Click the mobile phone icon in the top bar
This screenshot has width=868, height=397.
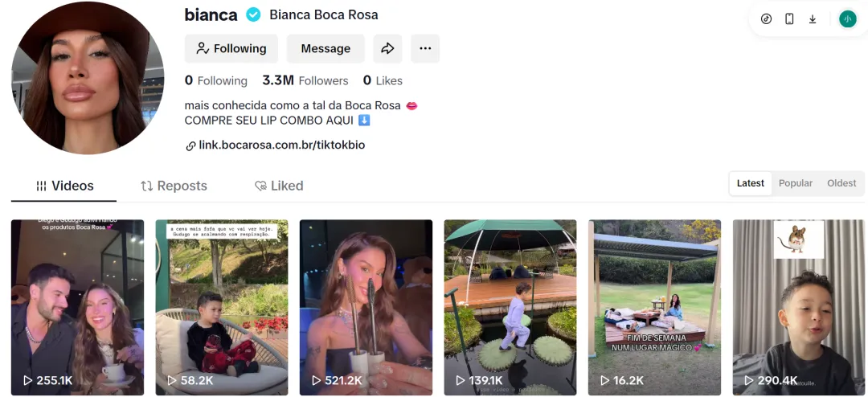click(789, 19)
